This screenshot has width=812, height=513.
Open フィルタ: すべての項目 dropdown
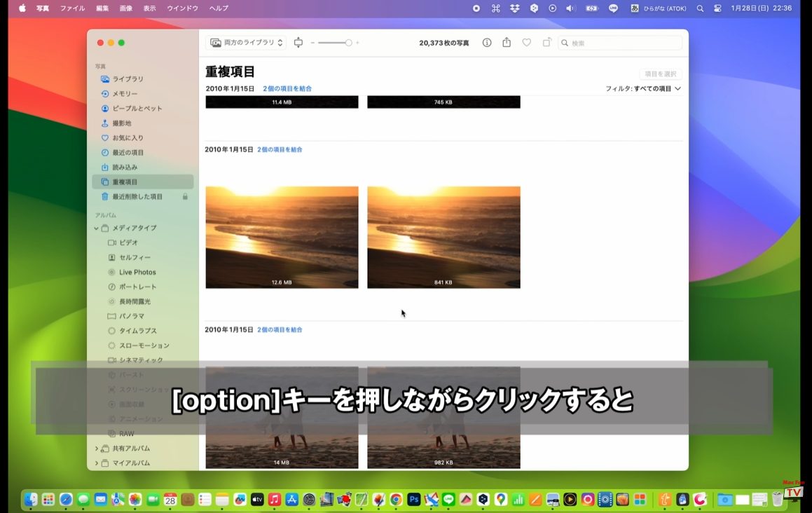(643, 88)
